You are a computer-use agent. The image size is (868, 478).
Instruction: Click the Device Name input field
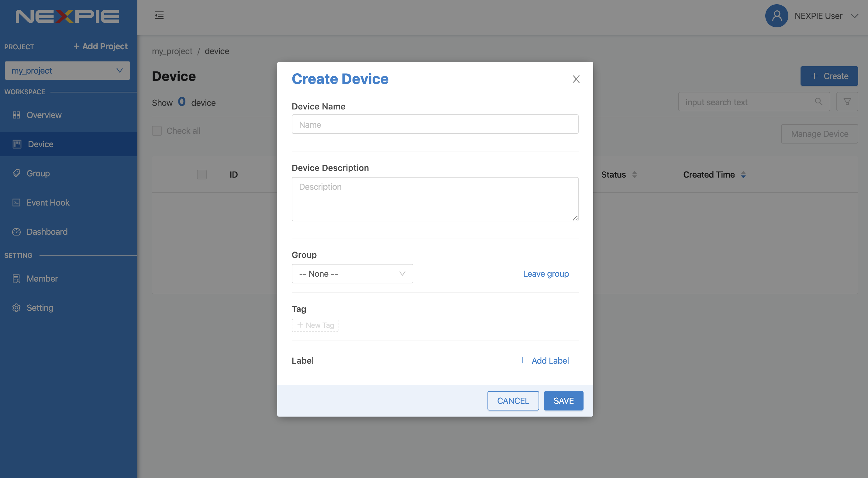click(435, 124)
